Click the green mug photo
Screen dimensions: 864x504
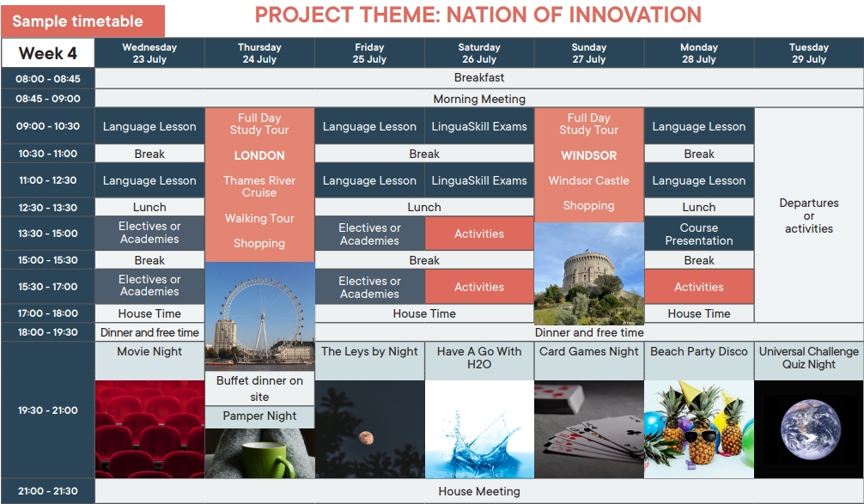(x=259, y=453)
